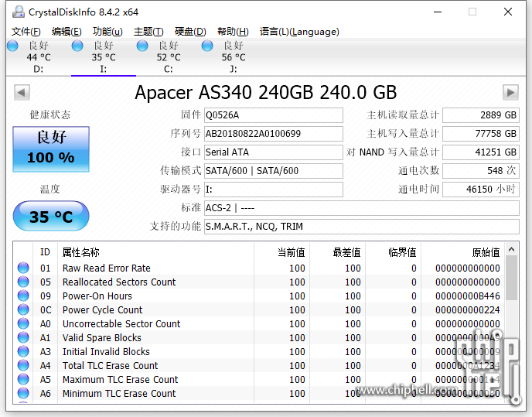Open the 文件(F) menu
Viewport: 532px width, 417px height.
tap(26, 32)
